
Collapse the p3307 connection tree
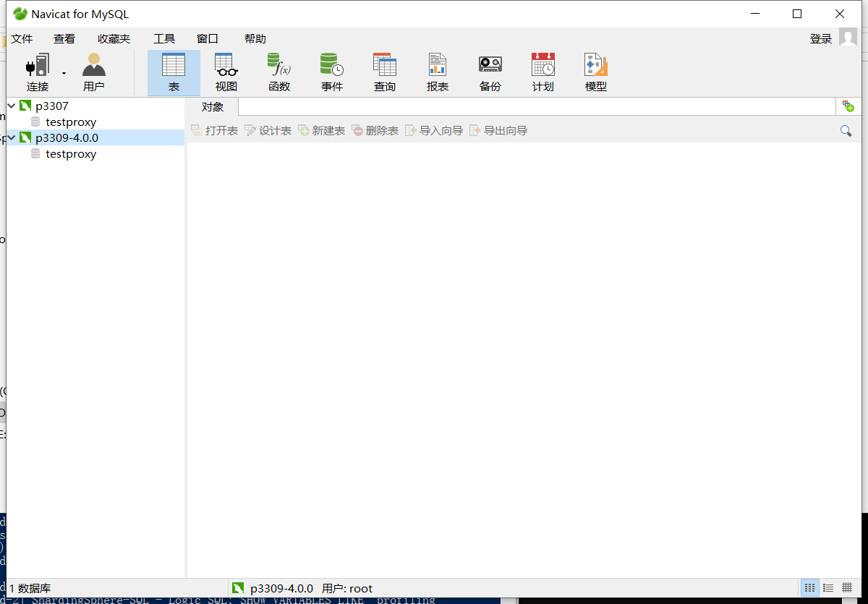click(11, 106)
